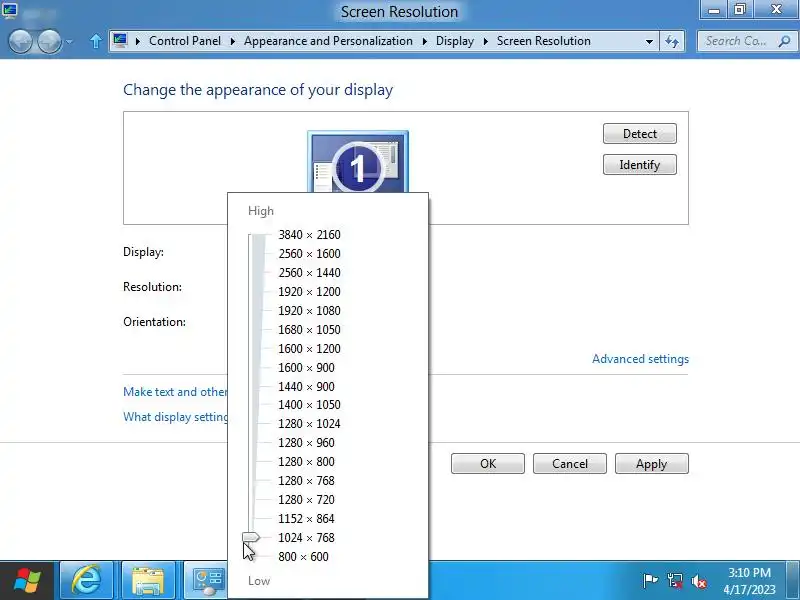Set slider to 1920 × 1080
The height and width of the screenshot is (600, 800).
[309, 311]
